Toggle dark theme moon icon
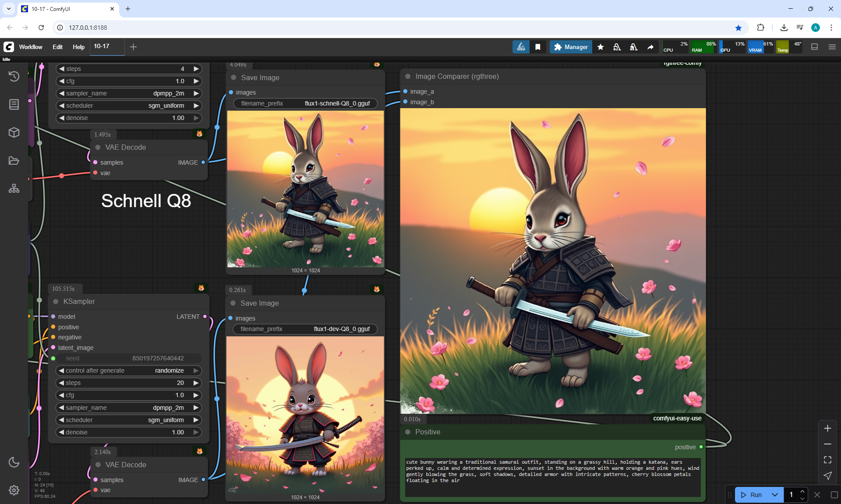The image size is (841, 504). click(x=14, y=462)
